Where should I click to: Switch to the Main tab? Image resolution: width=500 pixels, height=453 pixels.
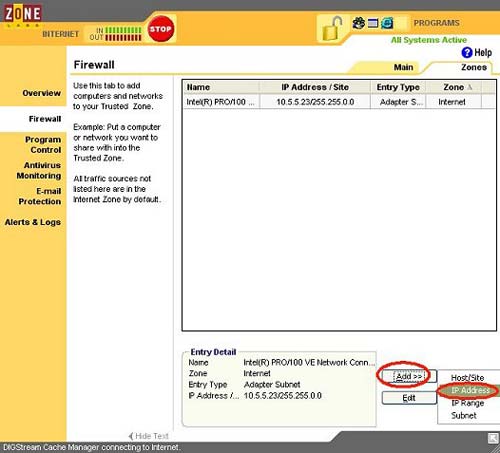[x=403, y=67]
